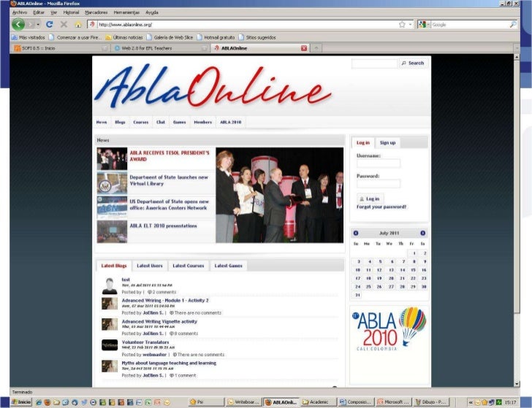532x408 pixels.
Task: Open the Últimas noticias bookmark folder
Action: (x=124, y=37)
